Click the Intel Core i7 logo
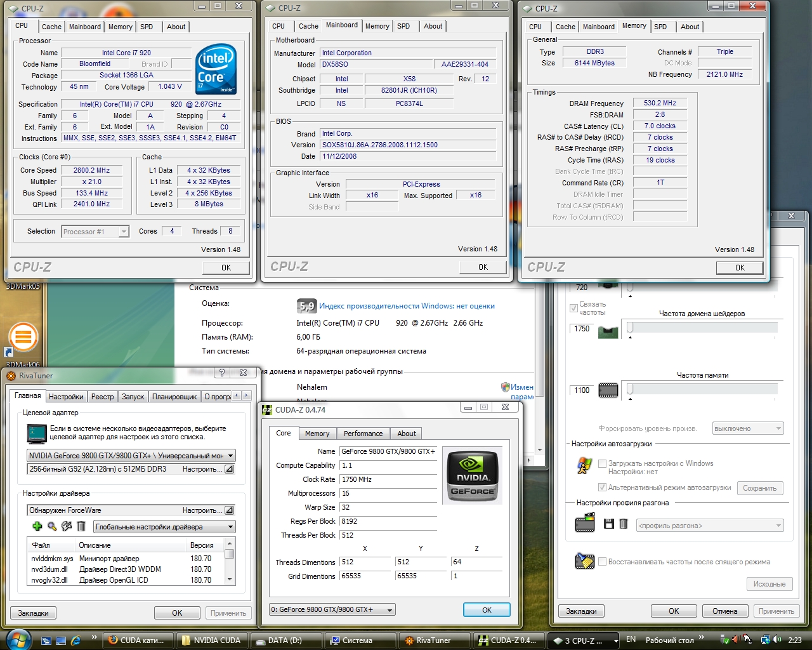 pos(216,69)
